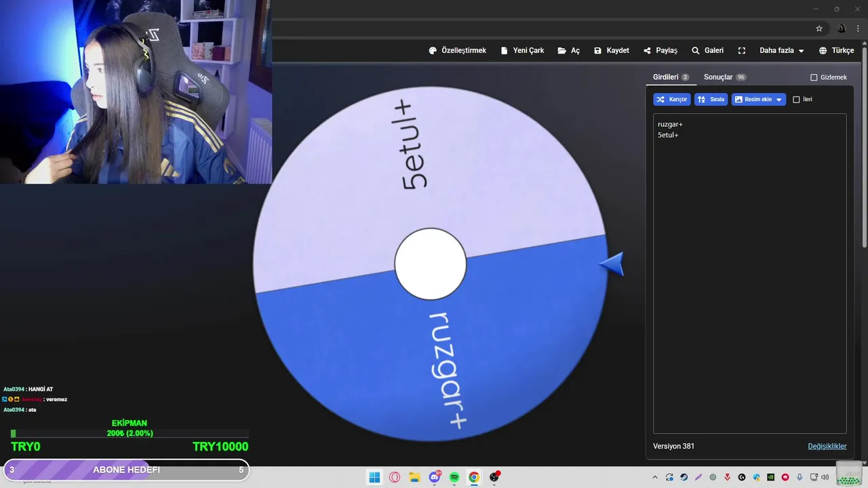Save the wheel with Kaydet
This screenshot has width=868, height=488.
[612, 50]
